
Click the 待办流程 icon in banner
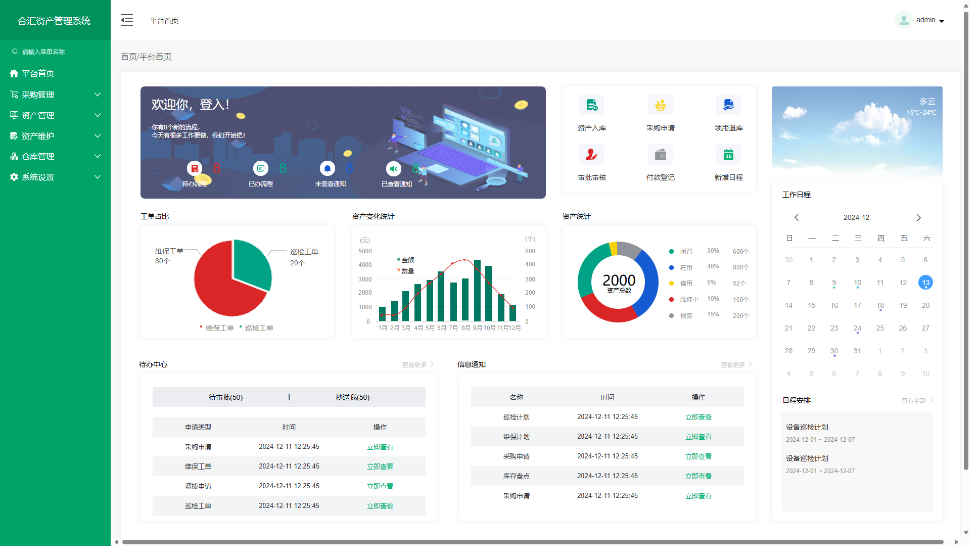tap(195, 168)
